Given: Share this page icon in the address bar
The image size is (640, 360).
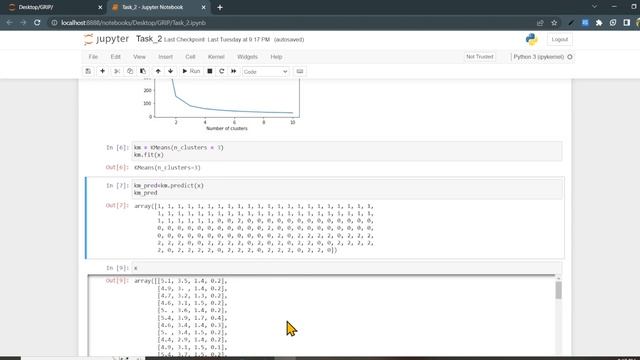Looking at the screenshot, I should pyautogui.click(x=540, y=23).
